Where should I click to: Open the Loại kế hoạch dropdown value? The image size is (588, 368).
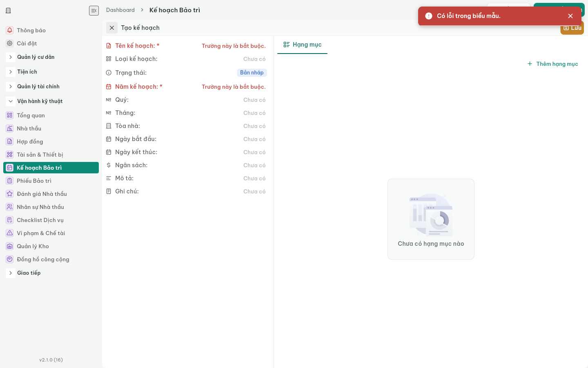[254, 59]
